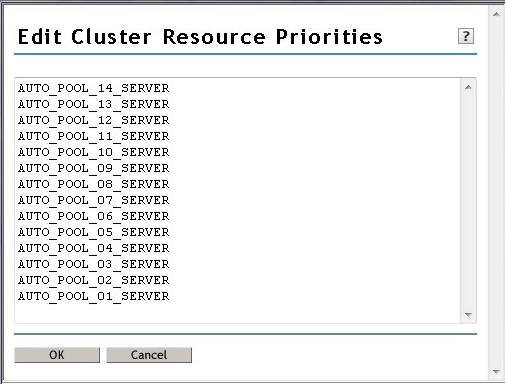Click the resource list's scroll up arrow

pyautogui.click(x=468, y=87)
